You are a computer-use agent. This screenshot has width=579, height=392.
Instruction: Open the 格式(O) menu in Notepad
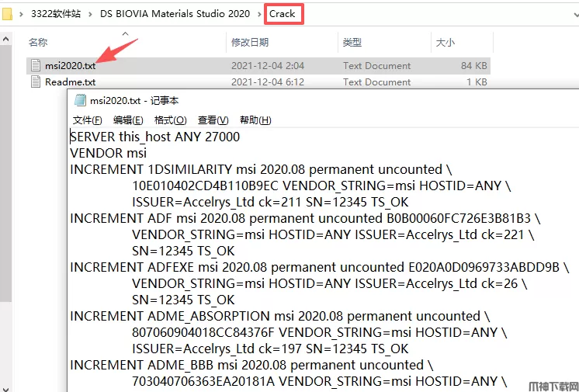(x=170, y=120)
